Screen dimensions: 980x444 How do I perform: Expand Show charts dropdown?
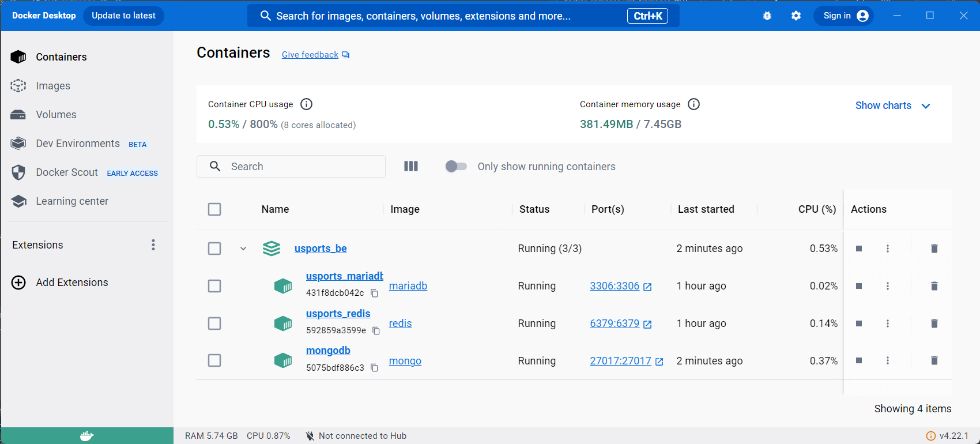(892, 106)
